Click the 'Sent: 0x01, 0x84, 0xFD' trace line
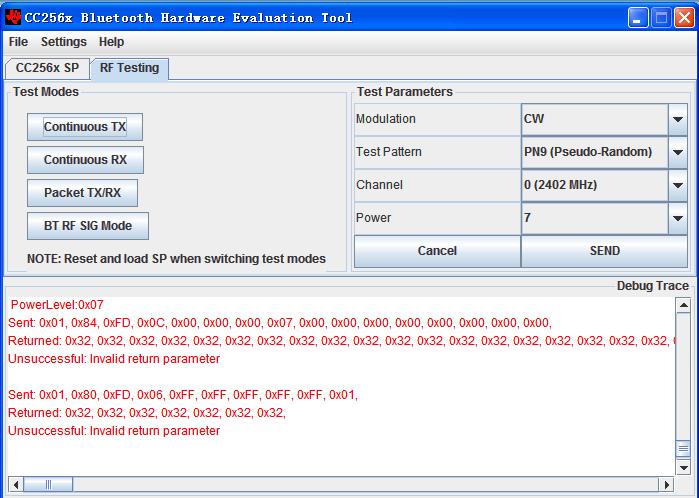This screenshot has width=699, height=498. coord(280,323)
